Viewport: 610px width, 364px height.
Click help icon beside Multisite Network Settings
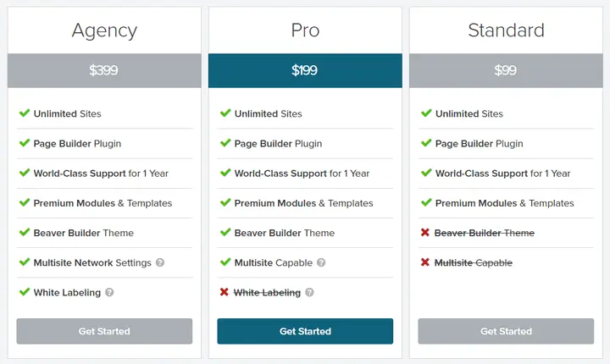coord(160,262)
